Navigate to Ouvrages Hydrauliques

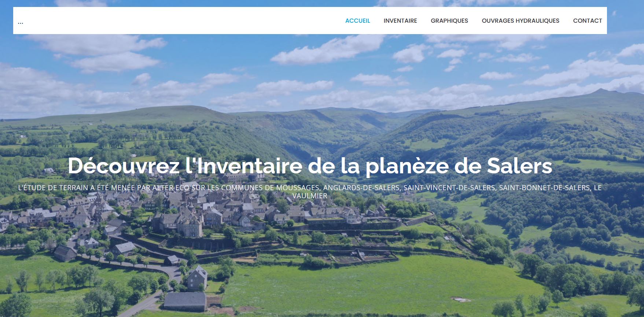click(520, 21)
